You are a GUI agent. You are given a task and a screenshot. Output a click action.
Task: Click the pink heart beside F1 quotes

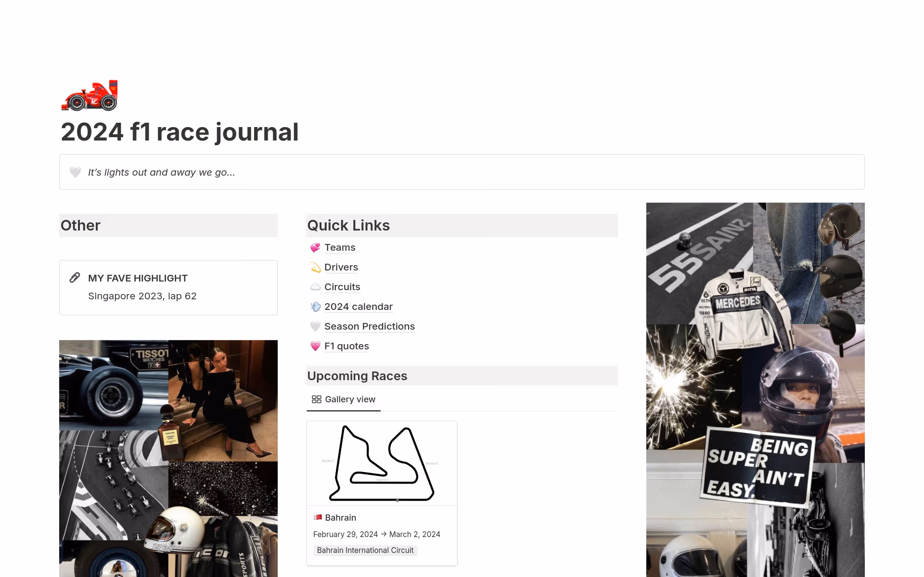(315, 346)
